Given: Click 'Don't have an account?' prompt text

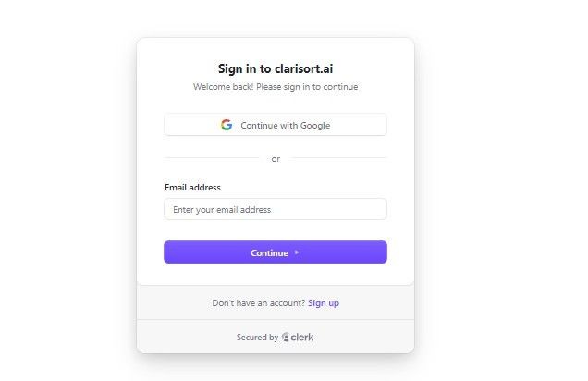Looking at the screenshot, I should click(x=259, y=303).
